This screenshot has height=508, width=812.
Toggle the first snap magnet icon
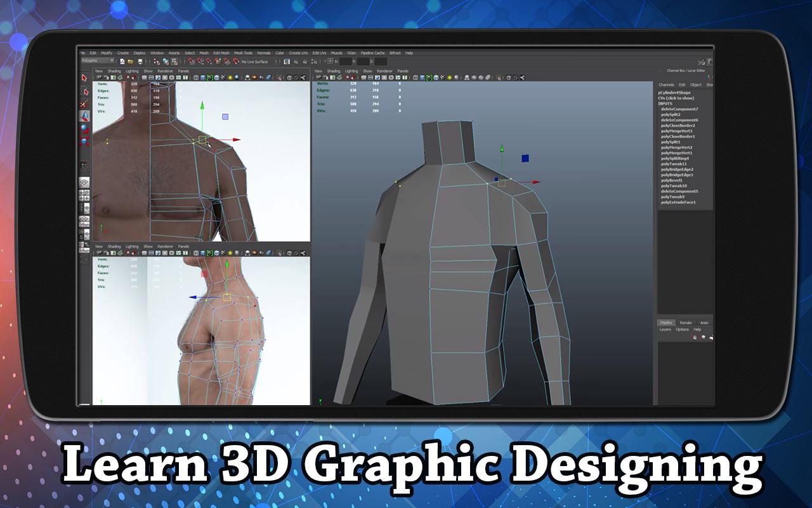[192, 62]
